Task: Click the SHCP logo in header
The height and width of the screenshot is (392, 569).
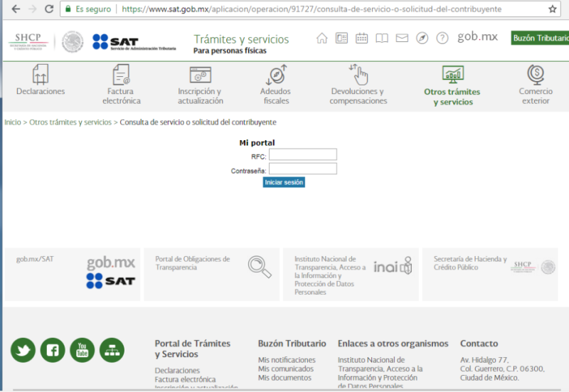Action: point(28,41)
